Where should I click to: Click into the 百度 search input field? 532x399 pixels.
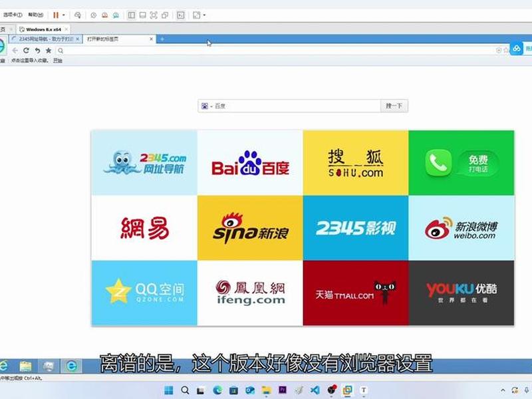click(x=297, y=106)
